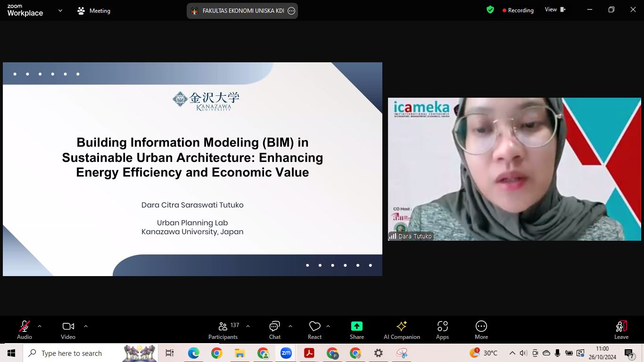Open the Chat panel
Viewport: 644px width, 362px height.
click(x=274, y=329)
